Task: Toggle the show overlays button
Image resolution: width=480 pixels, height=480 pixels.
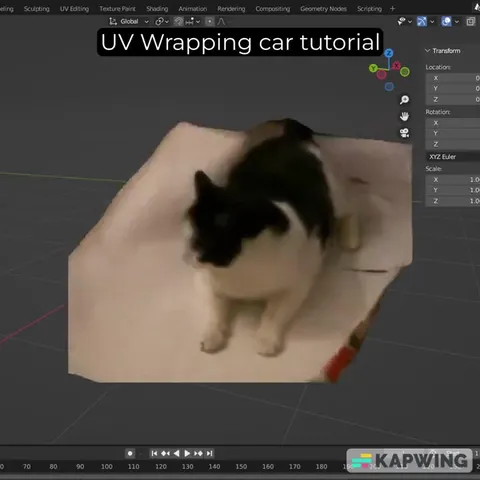Action: pos(446,22)
